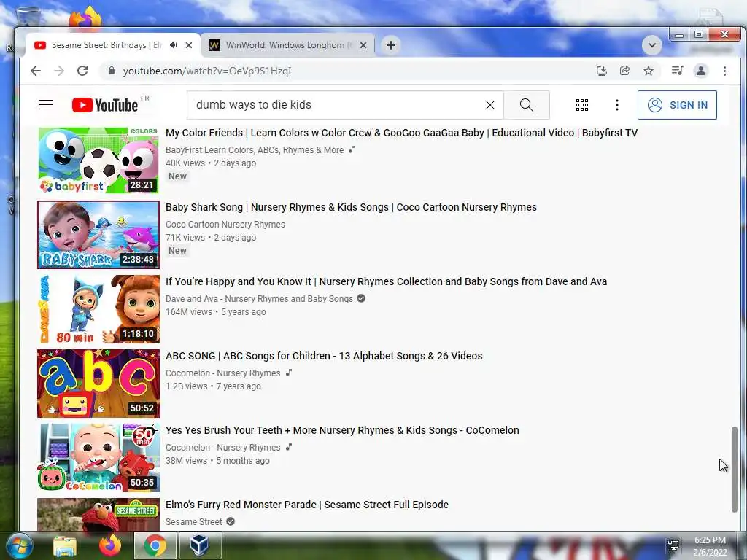
Task: Open If You're Happy and You Know It title
Action: 387,281
